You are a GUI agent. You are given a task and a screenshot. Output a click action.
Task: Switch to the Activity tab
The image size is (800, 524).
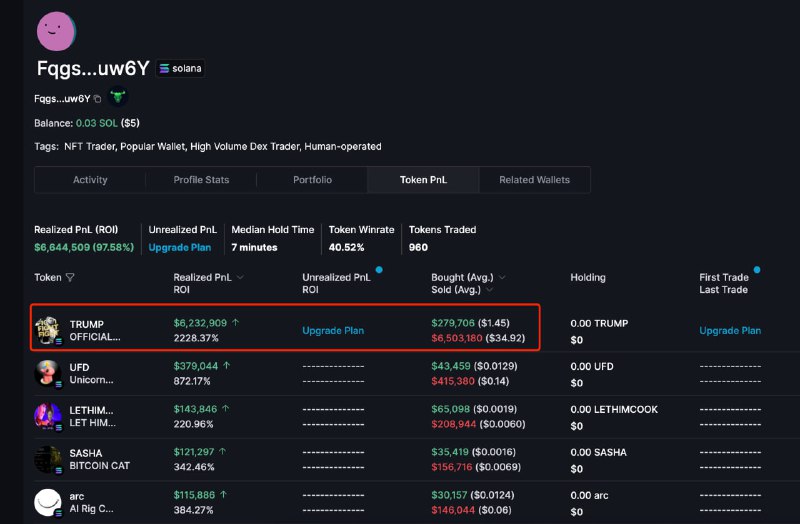90,180
